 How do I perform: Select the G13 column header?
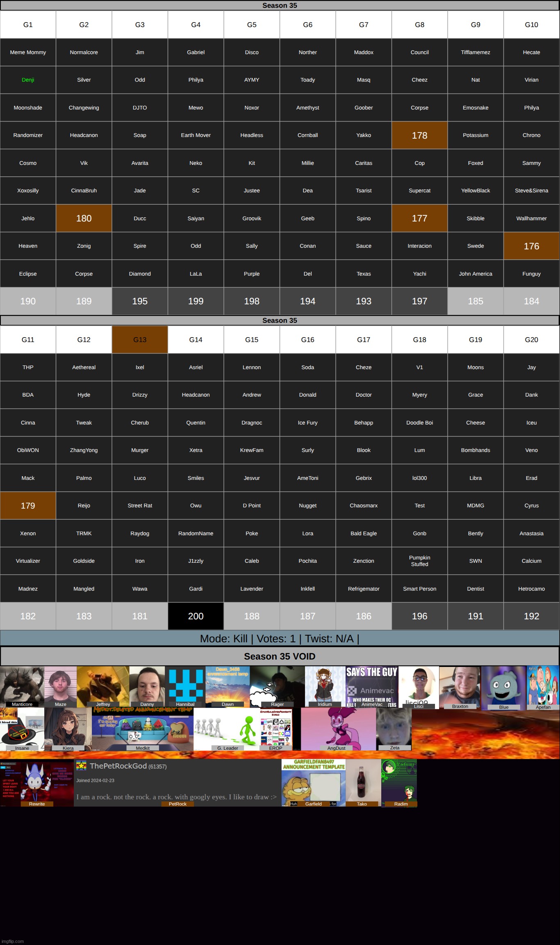pos(140,340)
